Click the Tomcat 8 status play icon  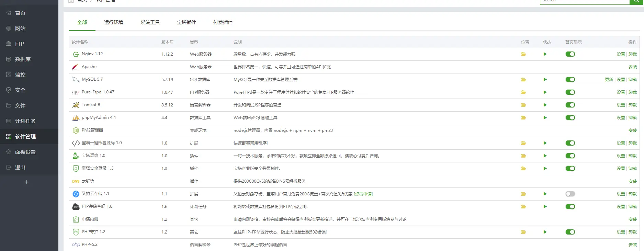[545, 105]
